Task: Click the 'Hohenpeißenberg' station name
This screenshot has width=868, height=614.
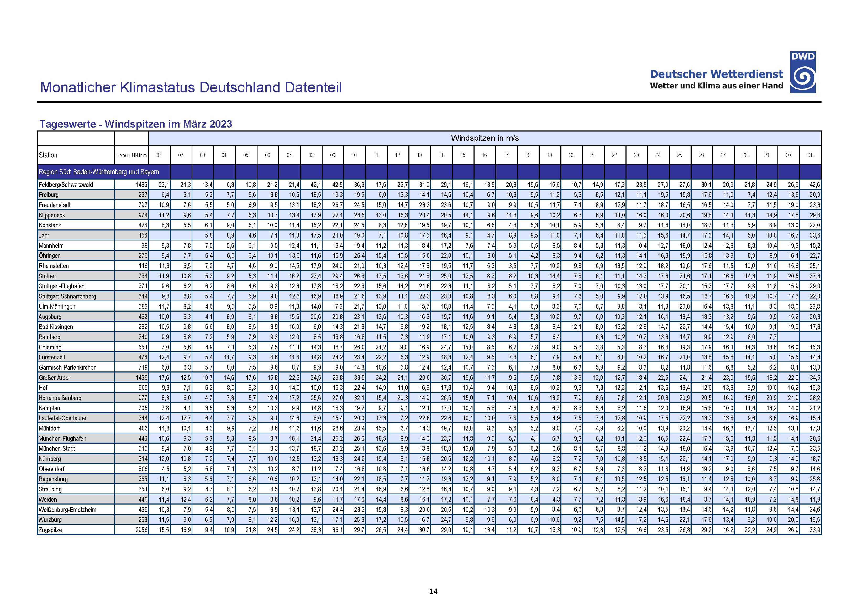Action: (x=60, y=398)
